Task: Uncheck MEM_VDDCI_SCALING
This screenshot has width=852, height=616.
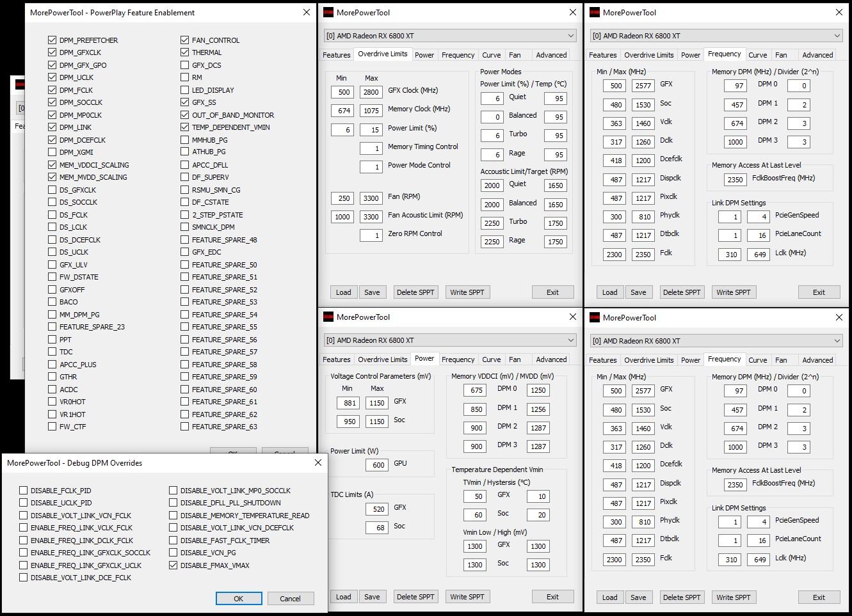Action: point(52,164)
